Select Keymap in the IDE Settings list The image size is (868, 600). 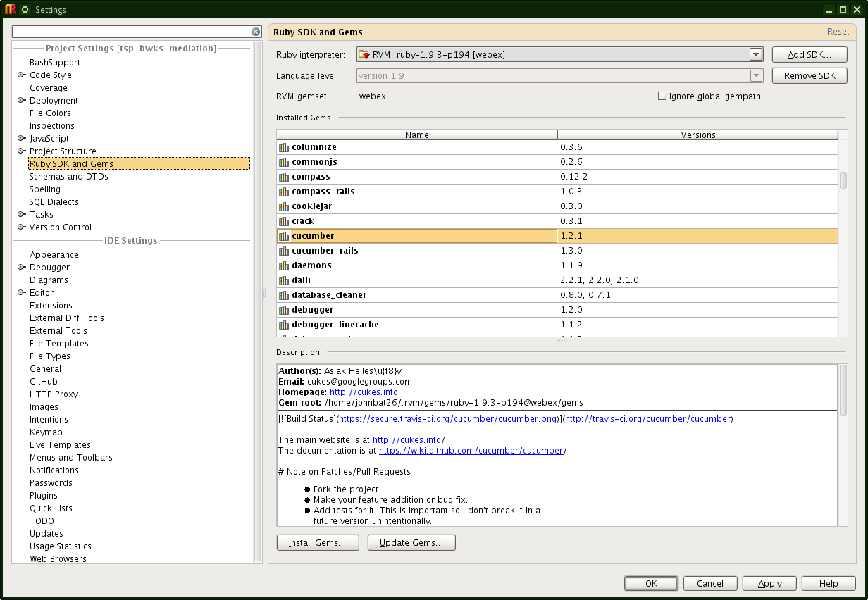click(x=46, y=432)
